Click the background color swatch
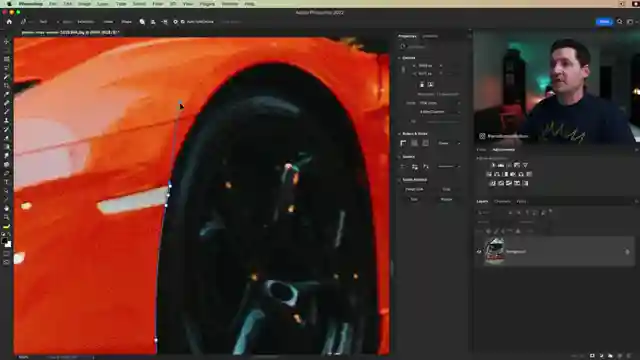Screen dimensions: 640x360 9,244
